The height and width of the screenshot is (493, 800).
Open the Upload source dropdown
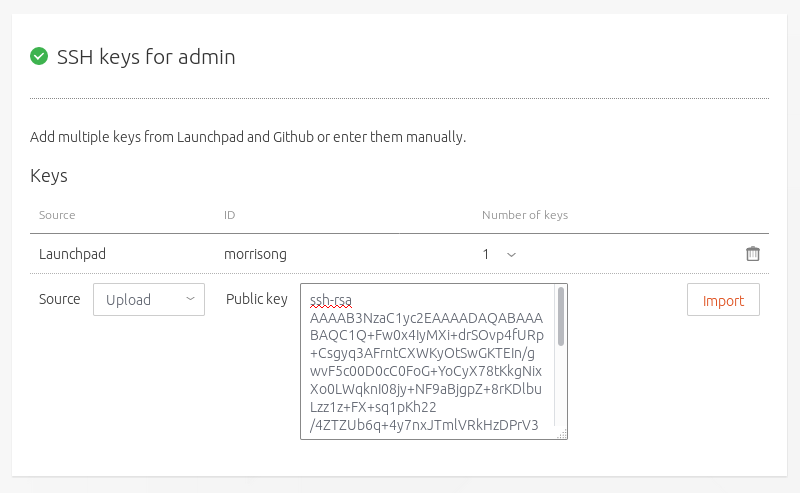pos(149,300)
